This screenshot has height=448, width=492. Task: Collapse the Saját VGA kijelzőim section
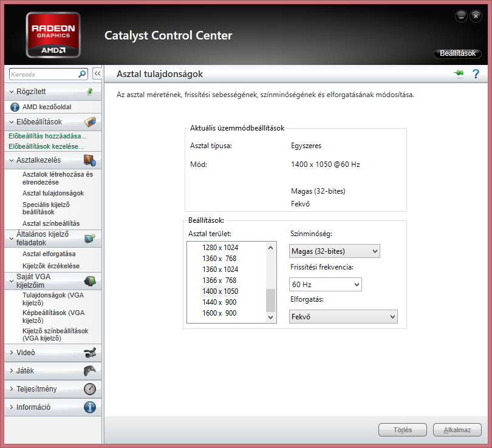coord(12,281)
